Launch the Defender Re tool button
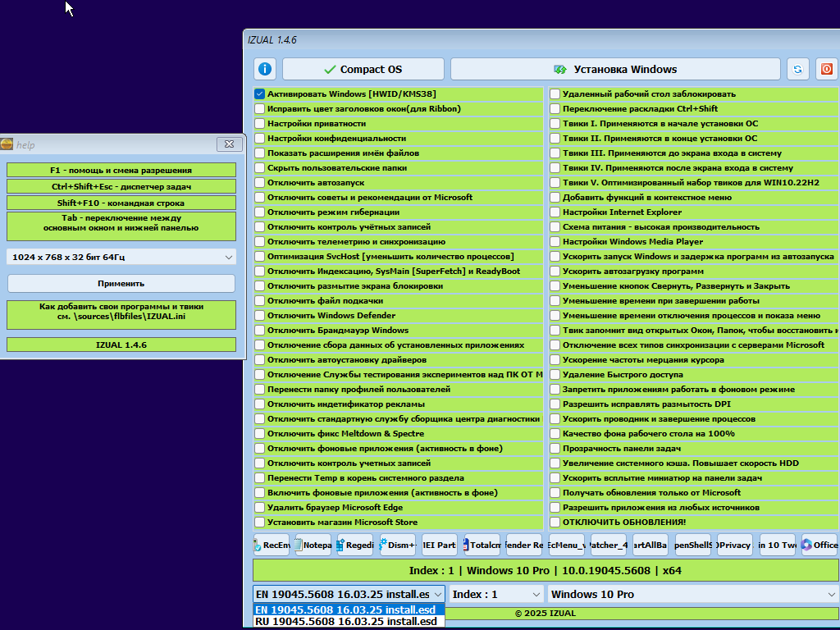The height and width of the screenshot is (630, 840). 524,545
